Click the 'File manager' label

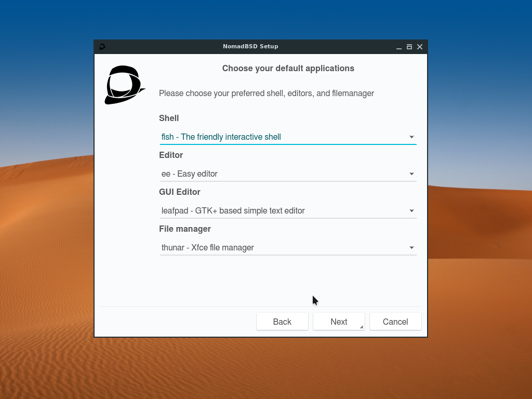[x=185, y=229]
